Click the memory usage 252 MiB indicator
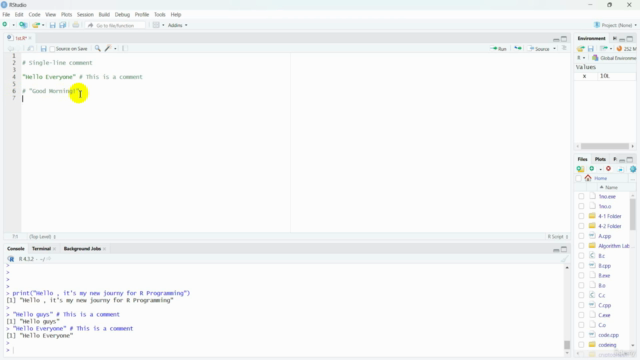This screenshot has height=360, width=640. [x=627, y=49]
